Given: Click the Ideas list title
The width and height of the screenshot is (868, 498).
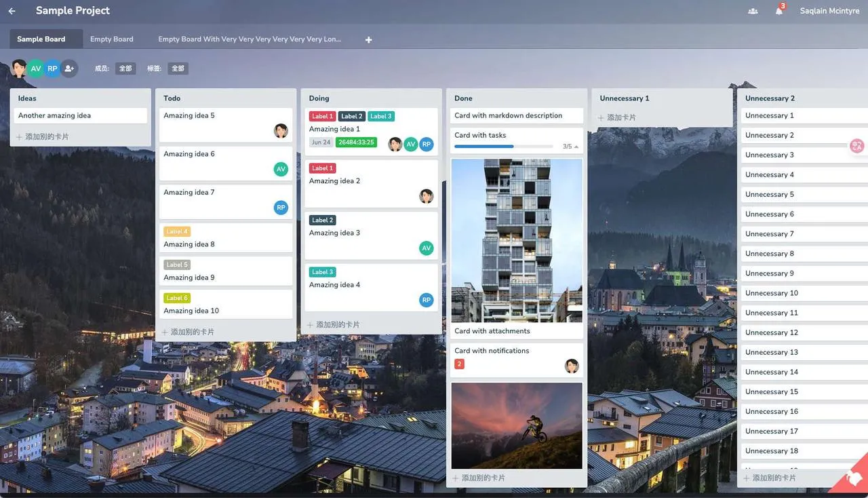Looking at the screenshot, I should (x=27, y=98).
